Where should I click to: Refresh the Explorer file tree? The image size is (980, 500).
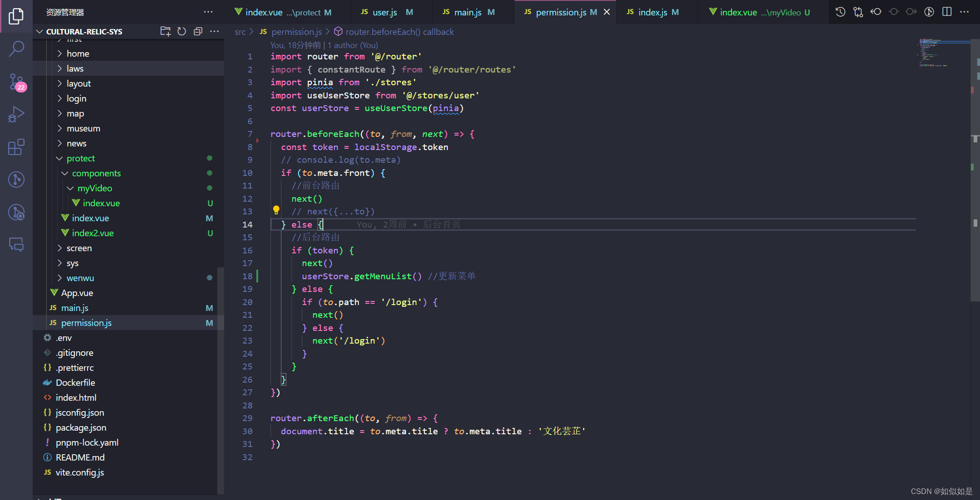pyautogui.click(x=181, y=31)
